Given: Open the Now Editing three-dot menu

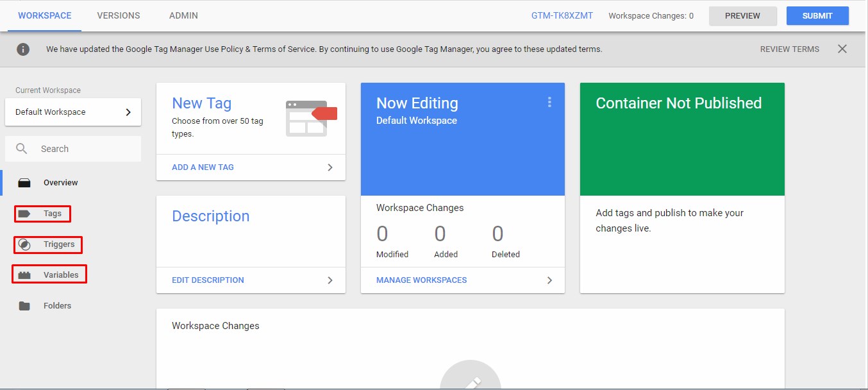Looking at the screenshot, I should coord(549,102).
